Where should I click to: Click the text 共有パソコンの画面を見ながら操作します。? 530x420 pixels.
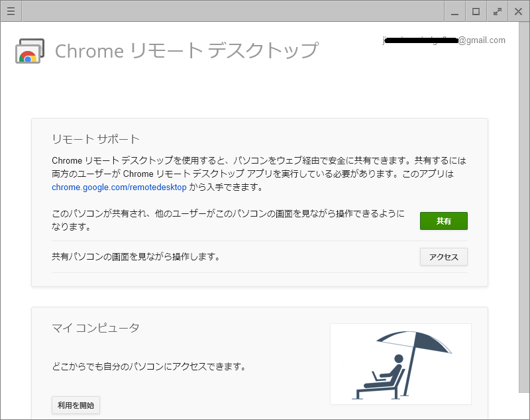coord(136,257)
